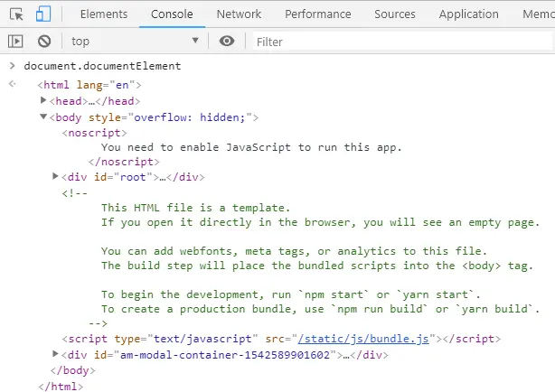Click the opening noscript tag line
The width and height of the screenshot is (555, 392).
coord(94,133)
